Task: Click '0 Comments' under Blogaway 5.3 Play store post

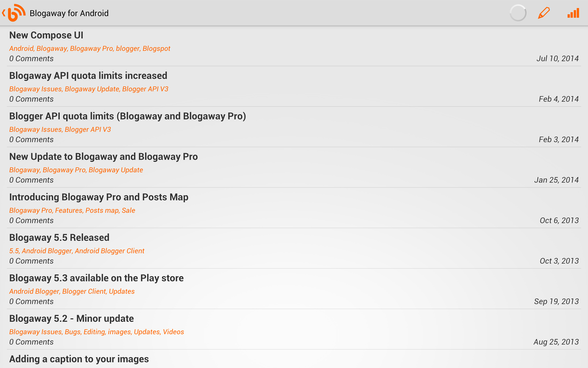Action: 31,301
